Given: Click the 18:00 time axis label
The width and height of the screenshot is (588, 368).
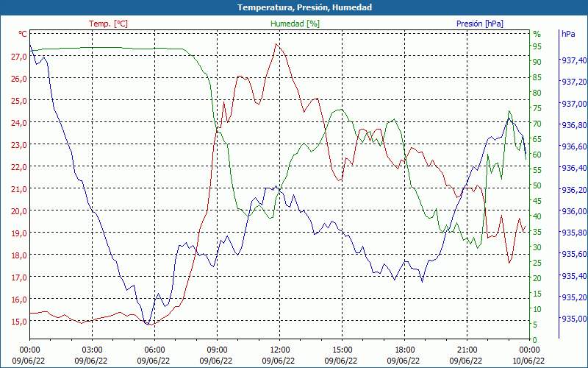Looking at the screenshot, I should point(404,350).
